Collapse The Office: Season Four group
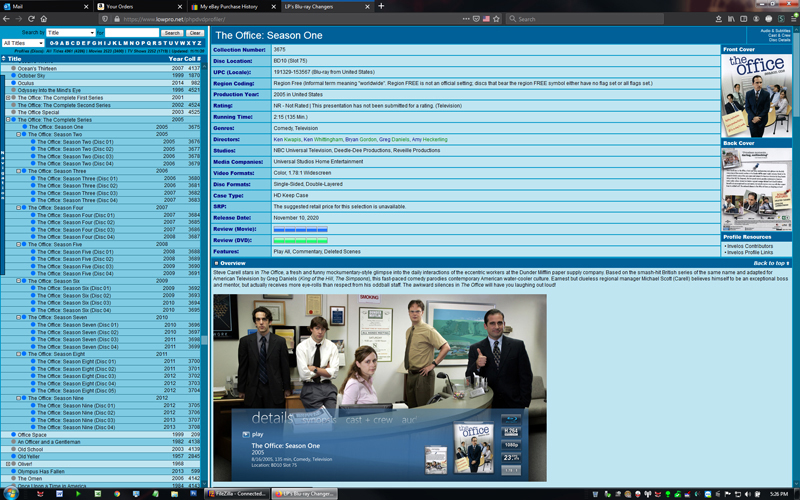The height and width of the screenshot is (500, 800). click(x=18, y=208)
